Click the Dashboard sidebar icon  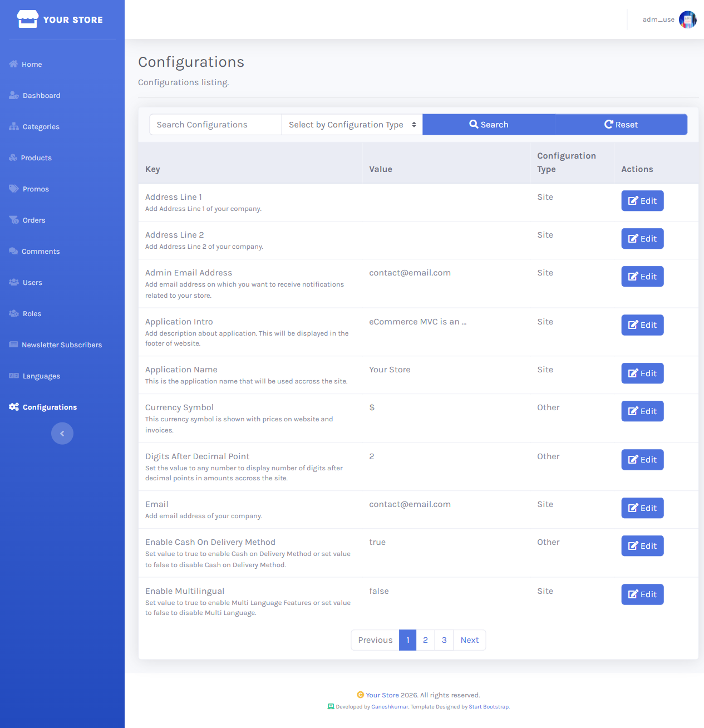click(14, 95)
